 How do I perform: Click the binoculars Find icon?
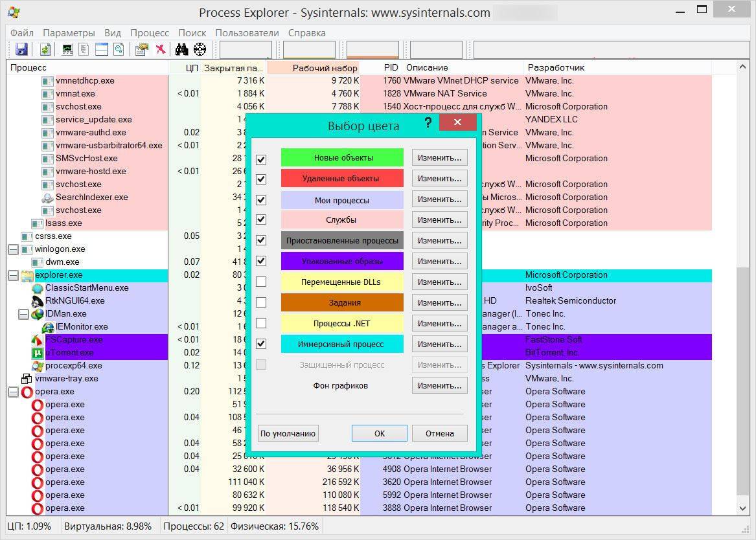pyautogui.click(x=182, y=49)
